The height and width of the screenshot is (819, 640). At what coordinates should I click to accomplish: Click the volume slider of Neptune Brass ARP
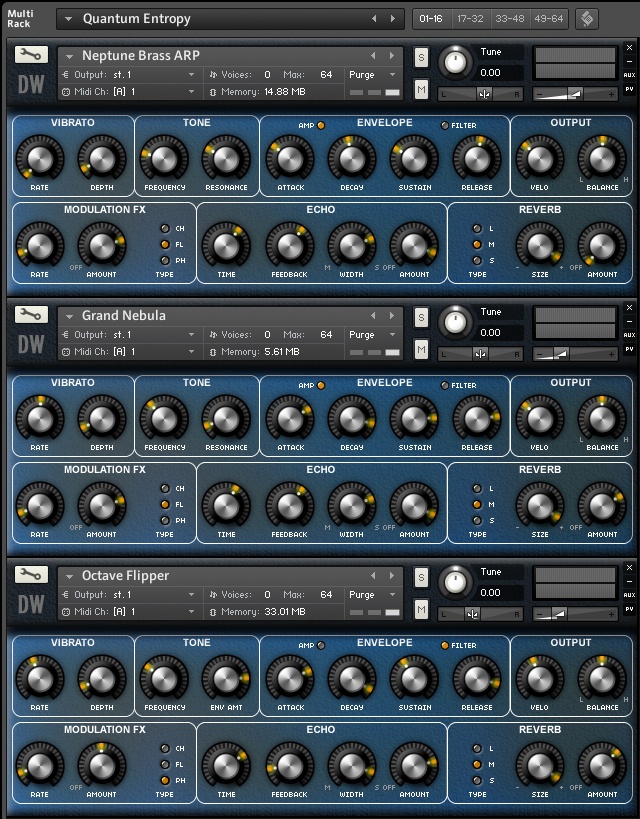(575, 93)
